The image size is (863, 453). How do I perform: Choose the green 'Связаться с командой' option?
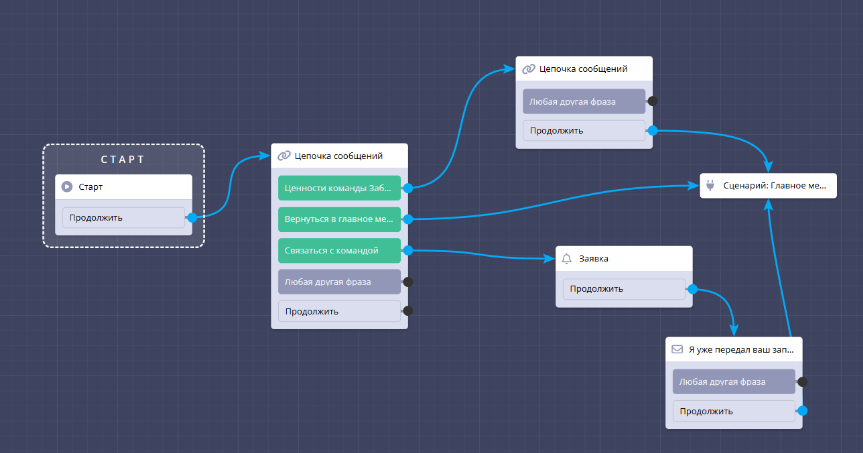coord(339,250)
